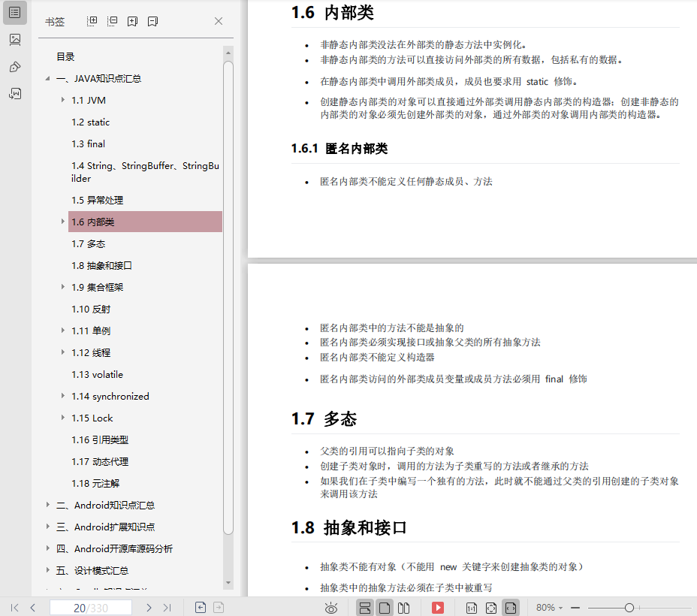The width and height of the screenshot is (697, 616).
Task: Open the '1.7 多态' bookmark section
Action: 88,243
